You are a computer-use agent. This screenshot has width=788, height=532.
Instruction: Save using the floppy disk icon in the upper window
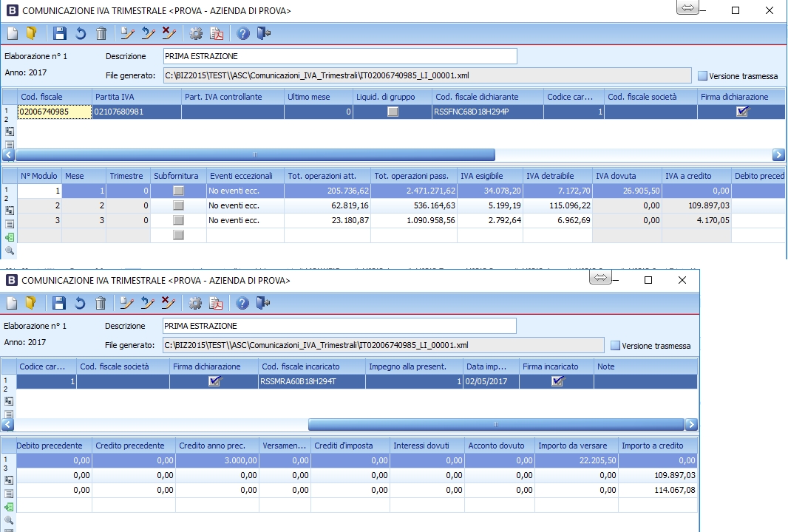pyautogui.click(x=60, y=33)
